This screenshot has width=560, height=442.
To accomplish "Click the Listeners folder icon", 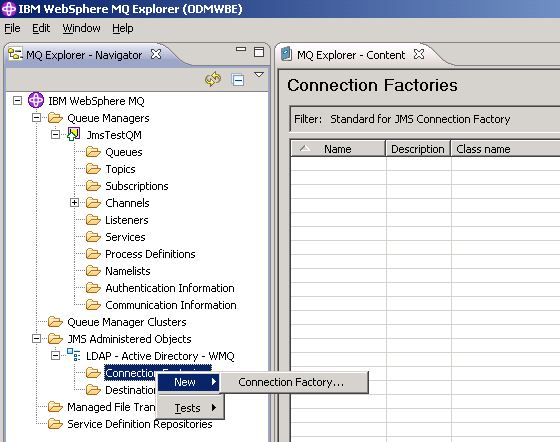I will coord(93,220).
